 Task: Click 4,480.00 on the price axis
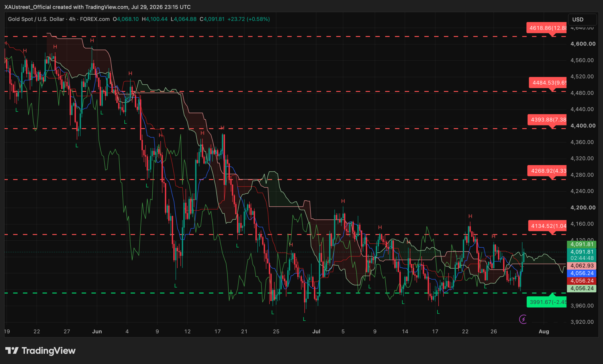click(x=582, y=93)
